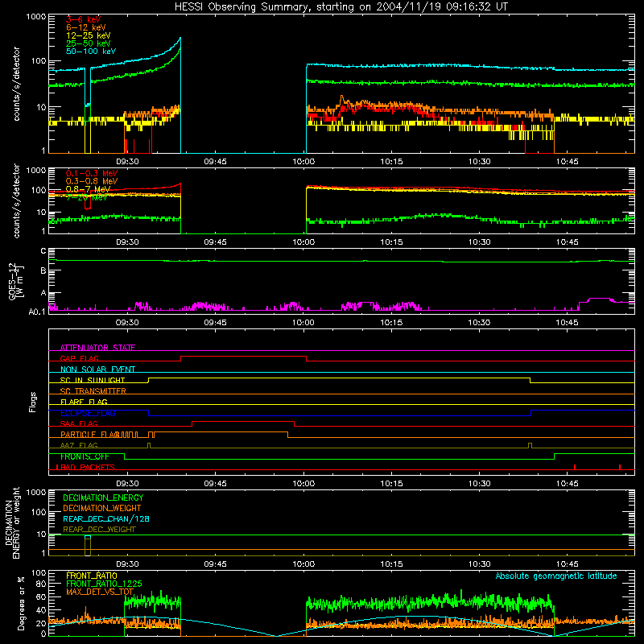Click the first BAD_PACKETS spike after 10:45

tap(575, 467)
